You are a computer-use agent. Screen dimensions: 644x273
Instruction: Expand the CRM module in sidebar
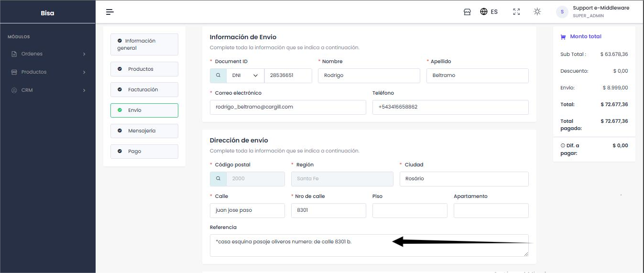point(48,90)
